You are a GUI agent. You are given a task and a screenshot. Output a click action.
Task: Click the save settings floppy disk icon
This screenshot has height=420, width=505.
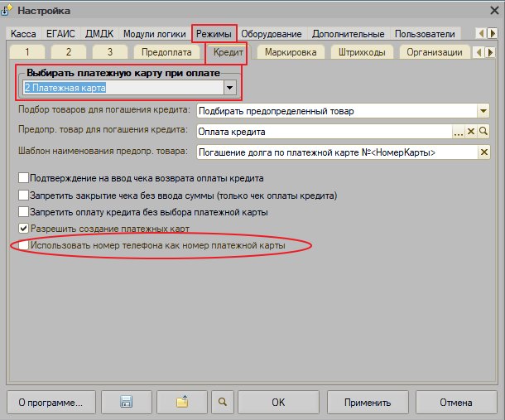[126, 402]
